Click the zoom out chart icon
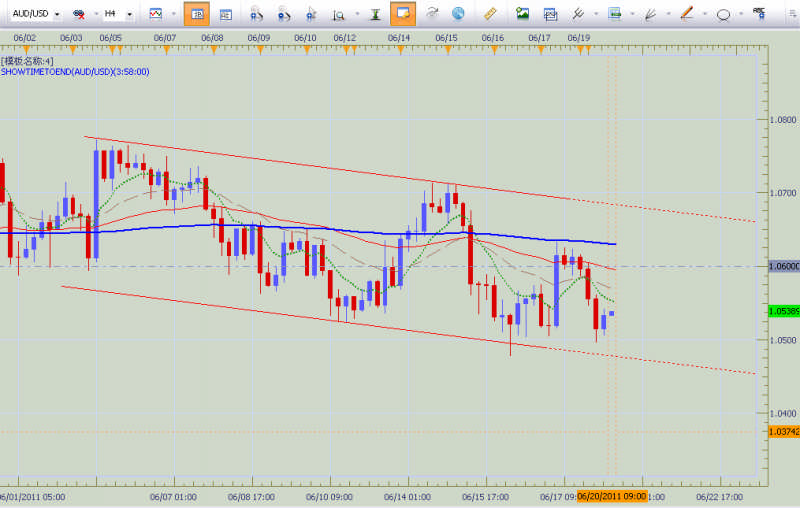 pyautogui.click(x=284, y=14)
